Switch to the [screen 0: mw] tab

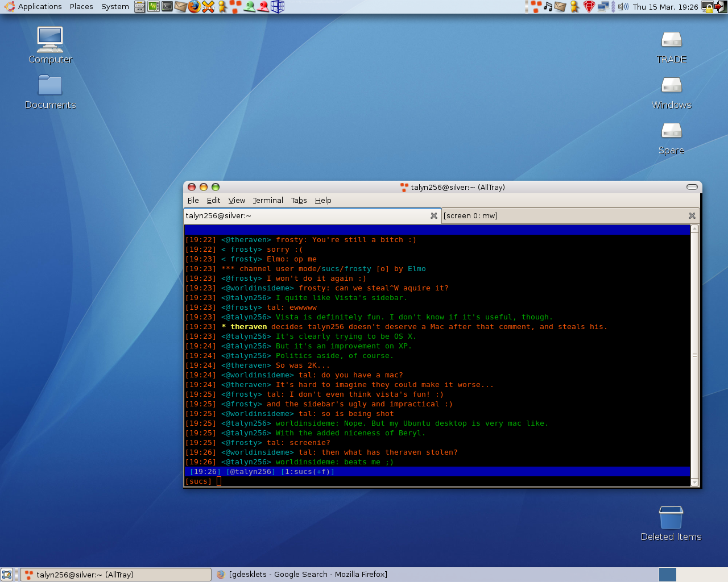(x=569, y=216)
